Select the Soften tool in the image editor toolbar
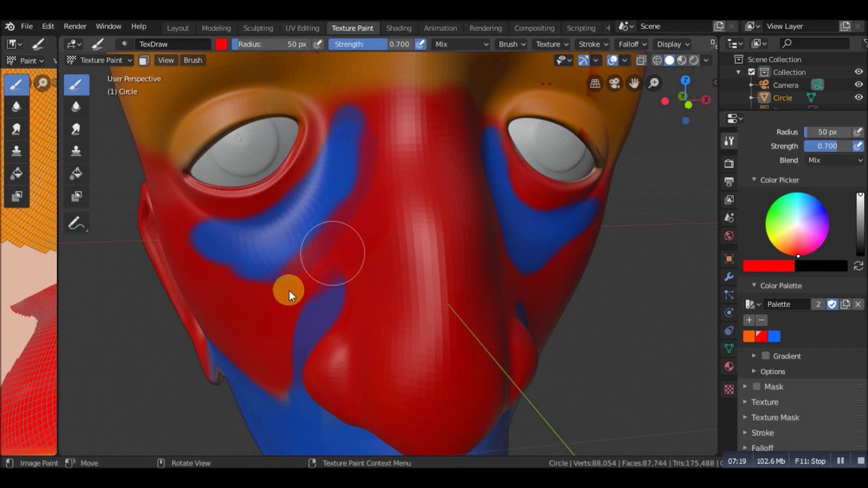868x488 pixels. (x=16, y=107)
